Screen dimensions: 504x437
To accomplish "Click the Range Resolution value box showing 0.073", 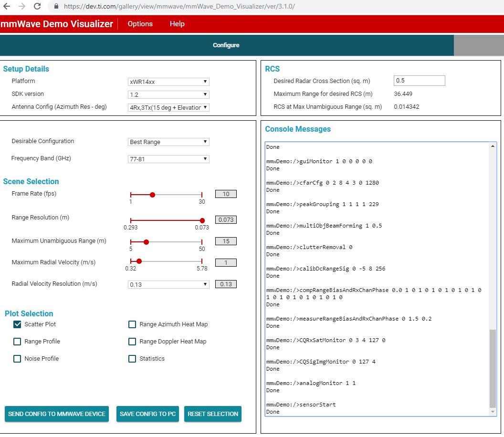I will [x=226, y=219].
